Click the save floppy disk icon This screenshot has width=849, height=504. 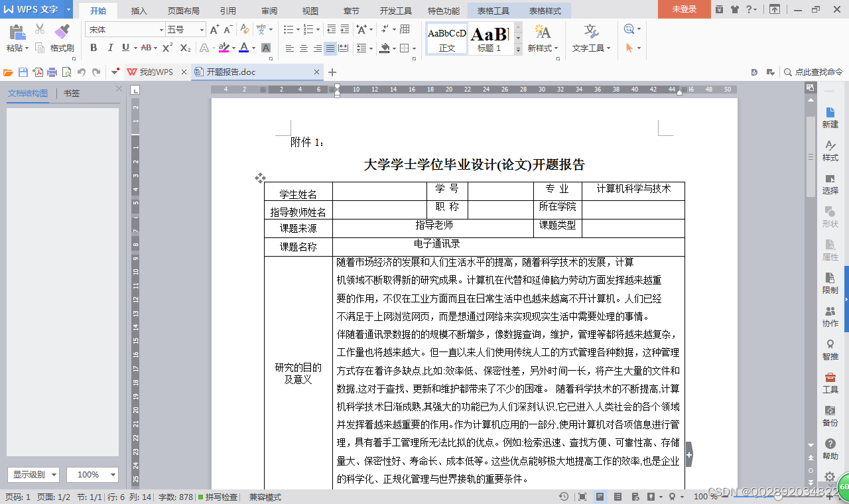pos(23,72)
